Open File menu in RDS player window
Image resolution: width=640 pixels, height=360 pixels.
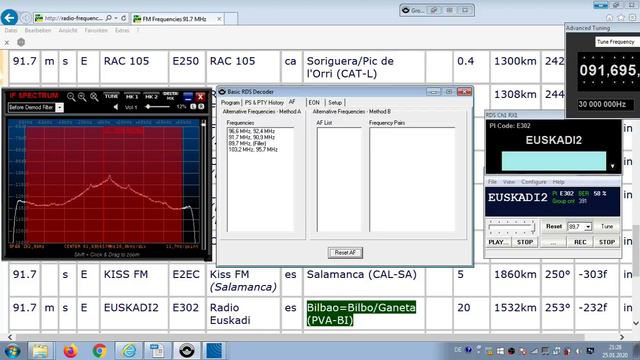point(492,182)
